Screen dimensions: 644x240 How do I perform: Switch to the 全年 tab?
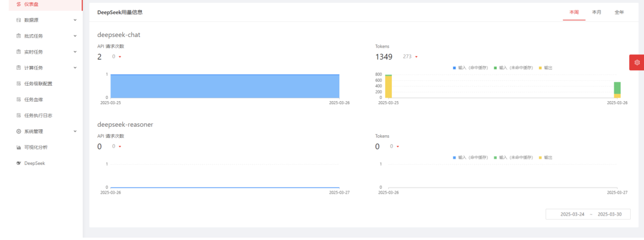click(619, 13)
